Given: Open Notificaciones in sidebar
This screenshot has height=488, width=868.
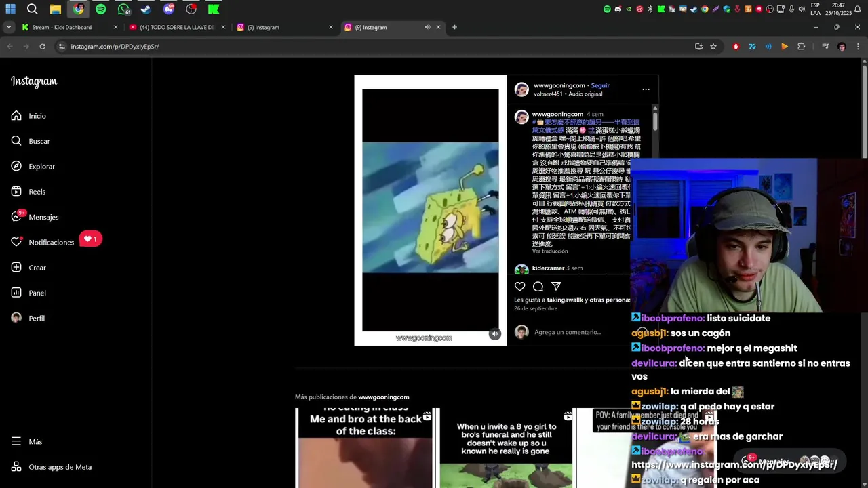Looking at the screenshot, I should tap(42, 242).
